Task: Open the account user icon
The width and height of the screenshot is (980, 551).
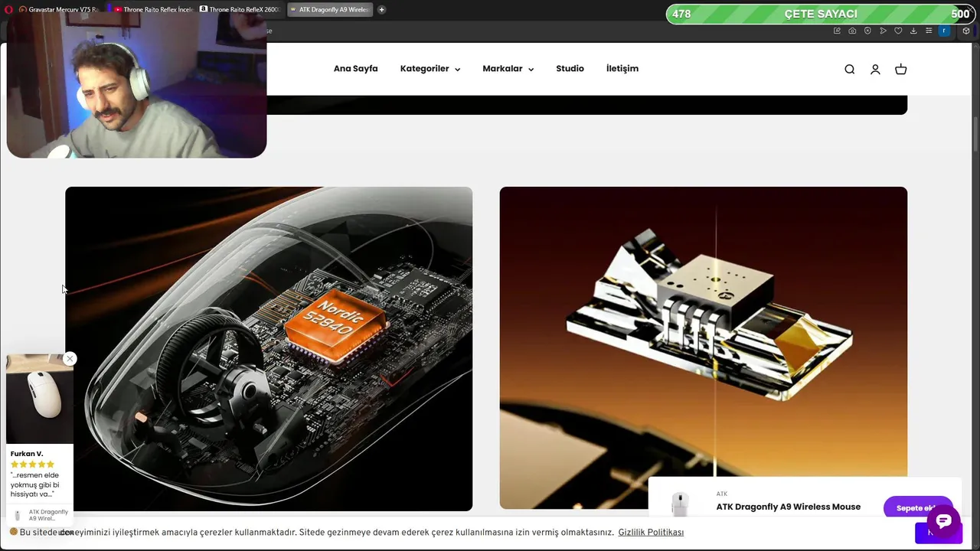Action: pyautogui.click(x=875, y=69)
